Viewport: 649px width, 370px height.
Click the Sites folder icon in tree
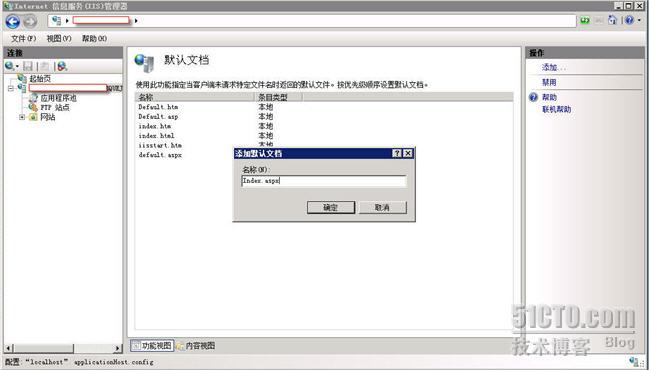[33, 117]
